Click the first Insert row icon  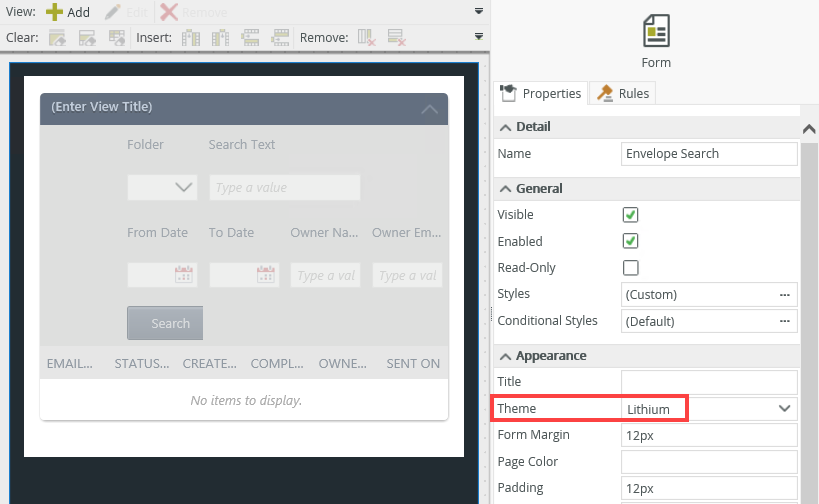click(x=250, y=38)
